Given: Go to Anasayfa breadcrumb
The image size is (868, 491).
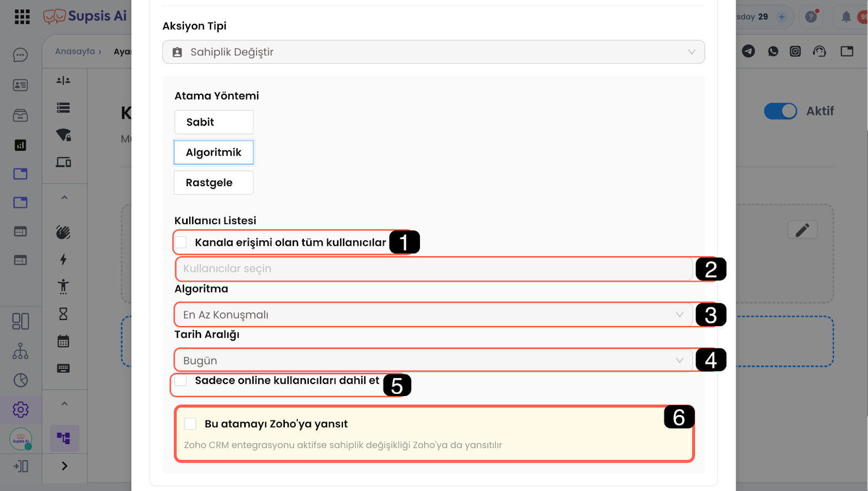Looking at the screenshot, I should point(75,52).
